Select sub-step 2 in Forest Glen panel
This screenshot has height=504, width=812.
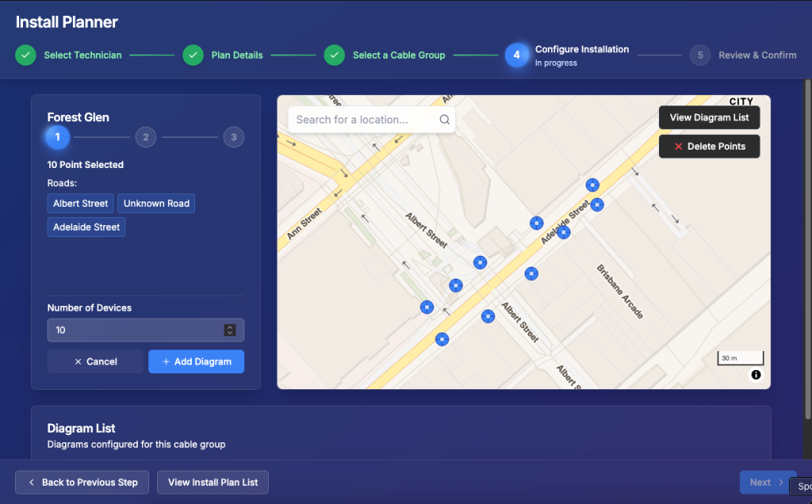[145, 137]
